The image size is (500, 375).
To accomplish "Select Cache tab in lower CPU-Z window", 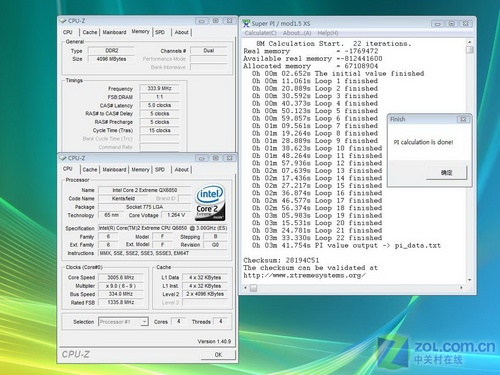I will point(90,170).
